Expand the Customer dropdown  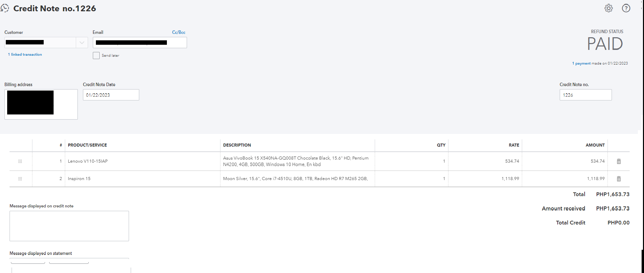(82, 42)
